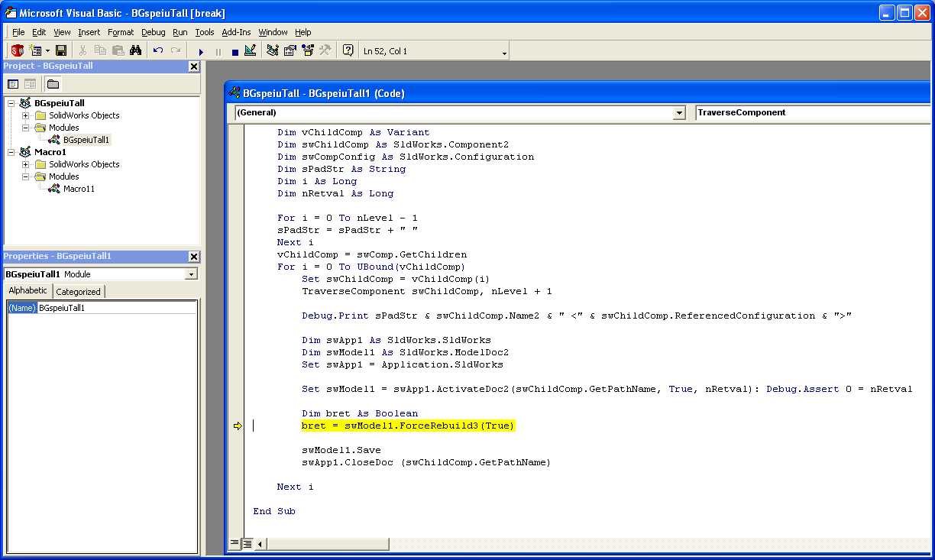
Task: Switch to the Categorized properties tab
Action: tap(78, 292)
